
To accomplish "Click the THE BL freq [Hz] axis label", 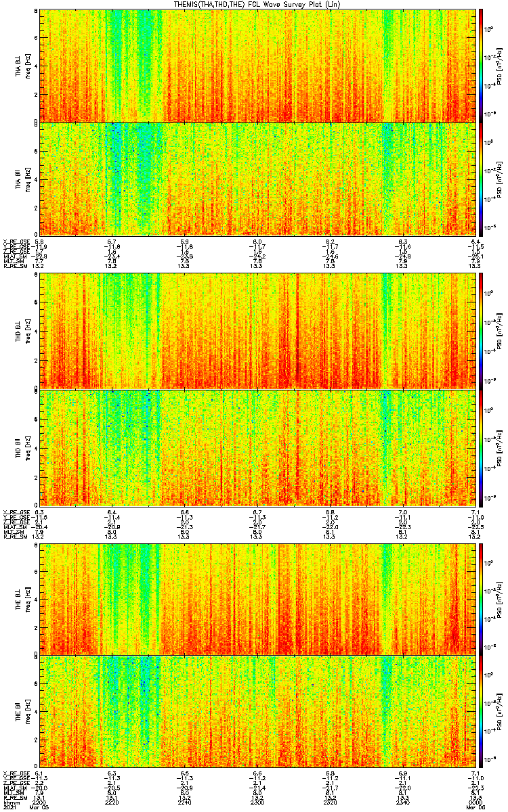I will click(28, 598).
